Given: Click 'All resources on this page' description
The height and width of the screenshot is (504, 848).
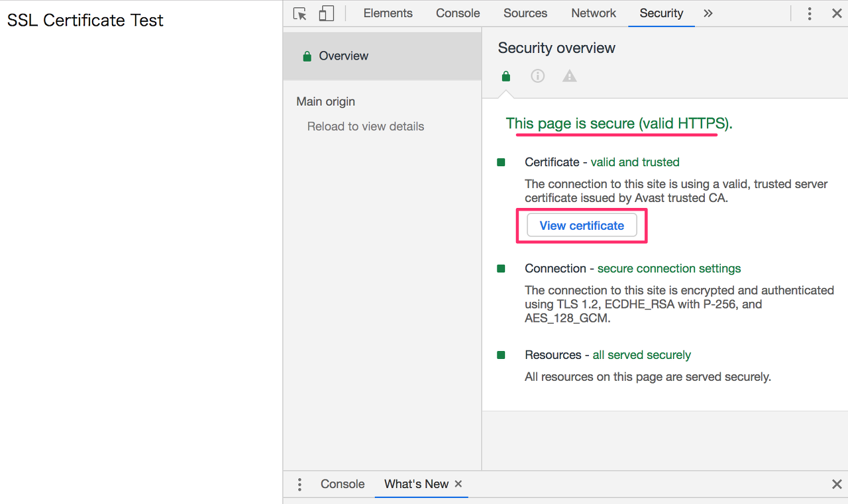Looking at the screenshot, I should point(648,378).
